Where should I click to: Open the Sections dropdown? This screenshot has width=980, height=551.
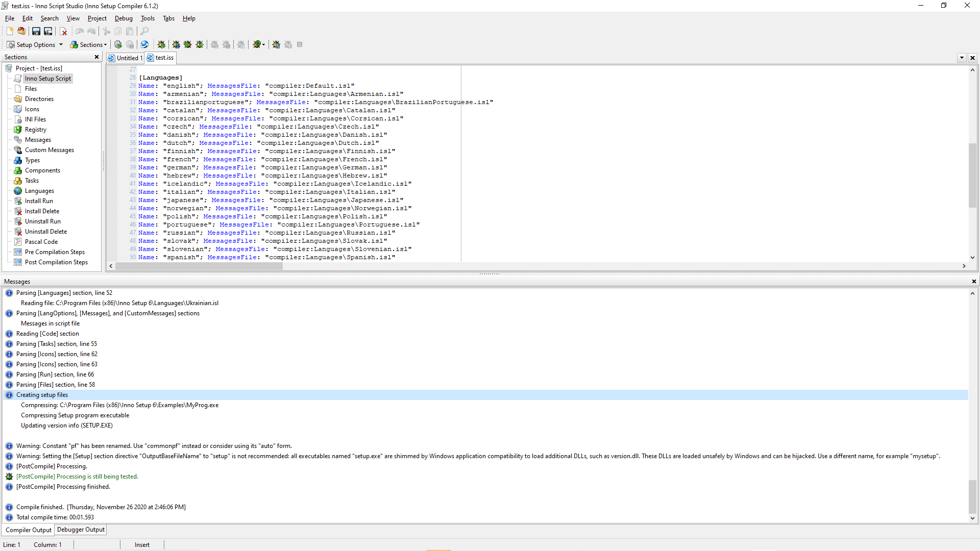pos(88,44)
